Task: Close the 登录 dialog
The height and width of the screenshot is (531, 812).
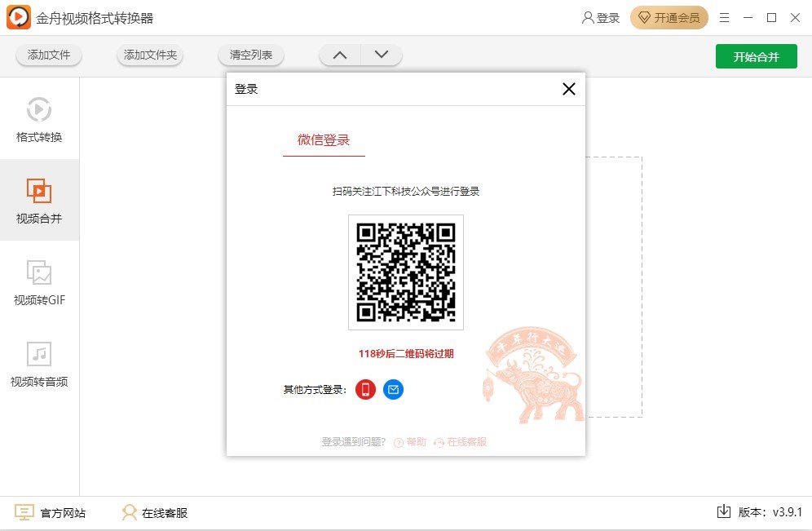Action: click(x=569, y=89)
